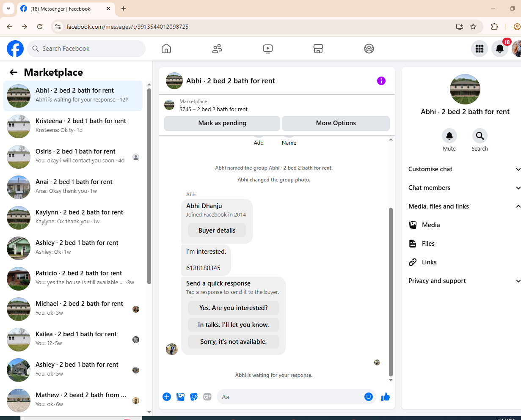Click Mark as pending button
The image size is (521, 420).
(x=222, y=123)
